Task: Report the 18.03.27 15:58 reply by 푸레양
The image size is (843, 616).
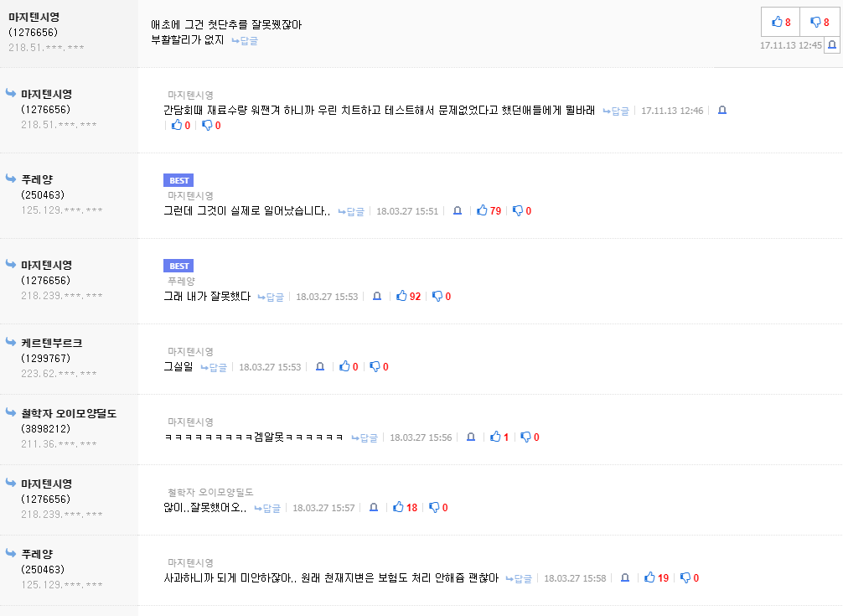Action: tap(624, 578)
